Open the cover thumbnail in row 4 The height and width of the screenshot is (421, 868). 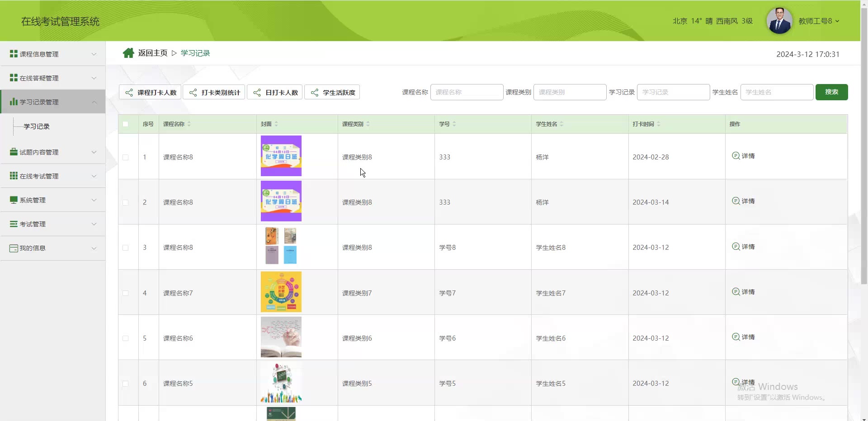click(x=281, y=292)
